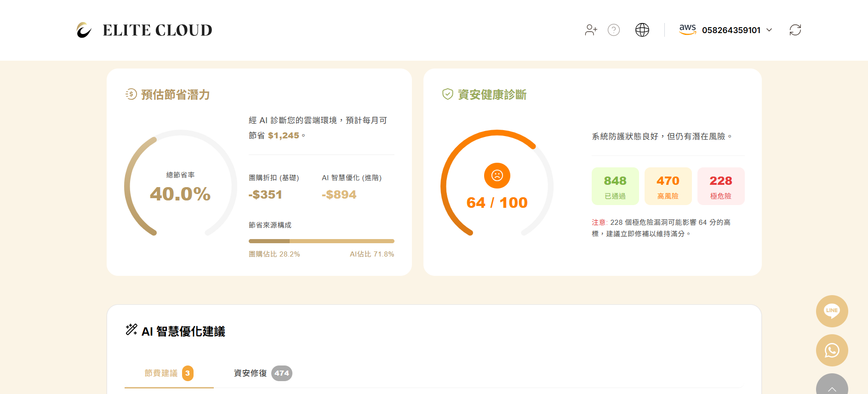The height and width of the screenshot is (394, 868).
Task: Click the magic wand icon beside AI 智慧優化建議
Action: click(131, 330)
